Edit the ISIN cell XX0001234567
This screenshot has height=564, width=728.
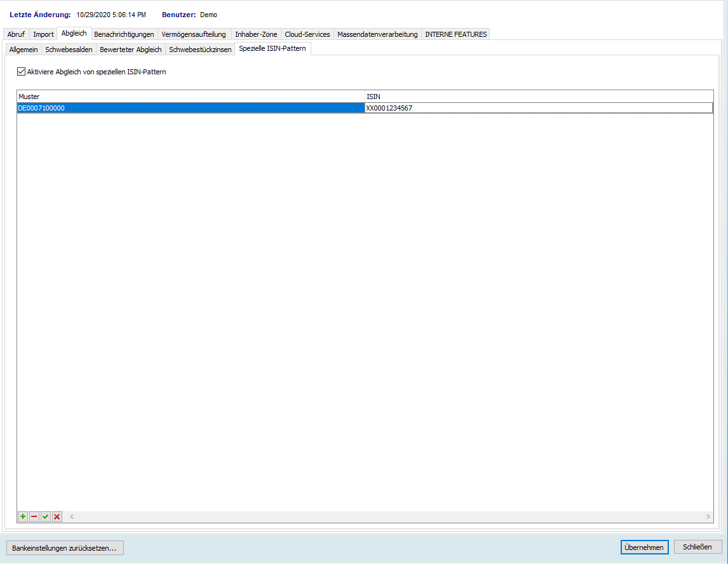539,108
